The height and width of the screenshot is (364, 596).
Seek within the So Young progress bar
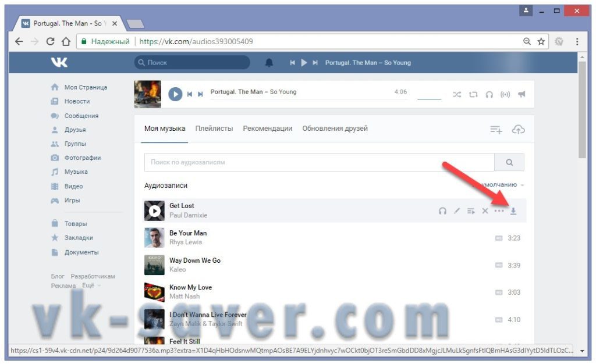(308, 99)
